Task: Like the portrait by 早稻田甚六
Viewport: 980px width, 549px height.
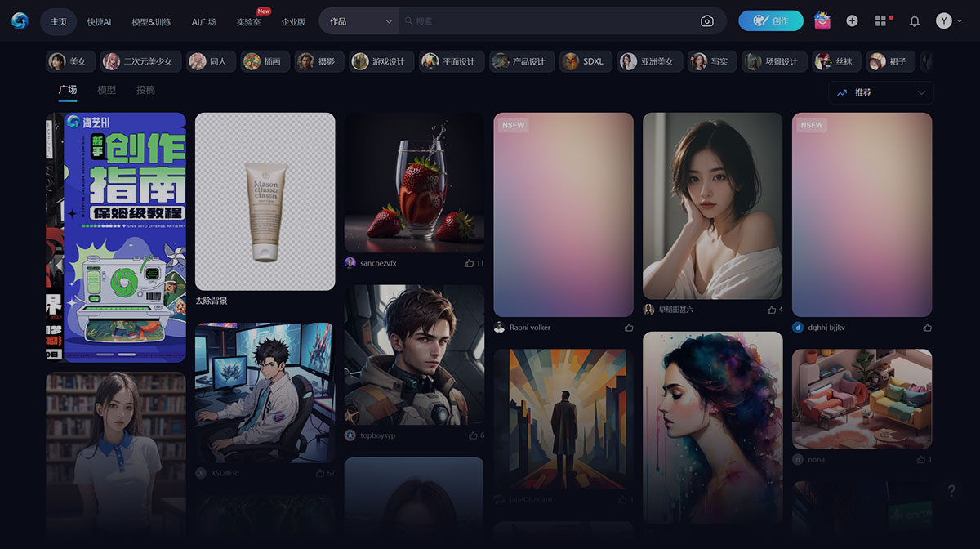Action: (772, 309)
